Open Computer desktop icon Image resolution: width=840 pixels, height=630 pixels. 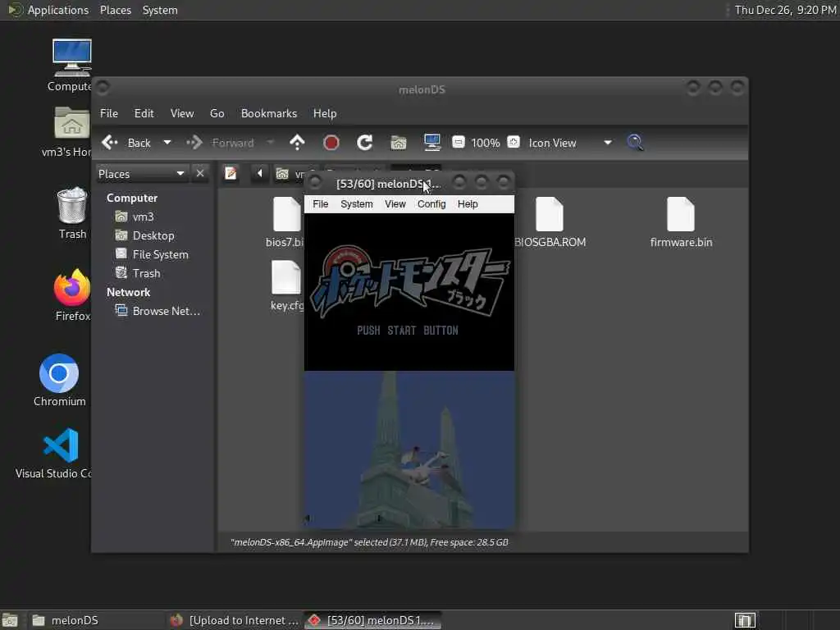tap(72, 66)
